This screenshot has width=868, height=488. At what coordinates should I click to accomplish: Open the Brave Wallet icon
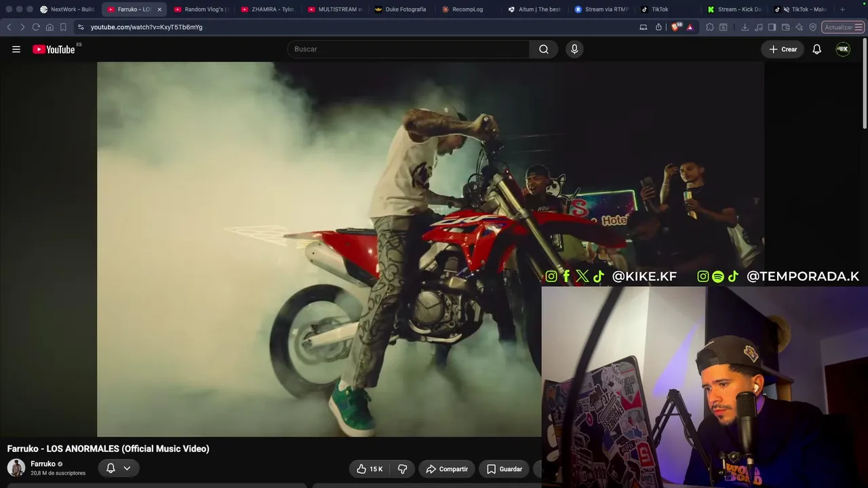[786, 27]
